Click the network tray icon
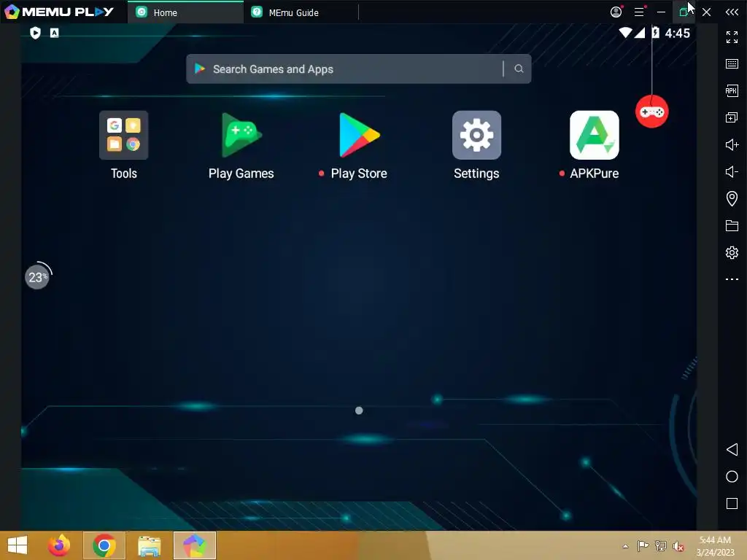 pyautogui.click(x=660, y=546)
